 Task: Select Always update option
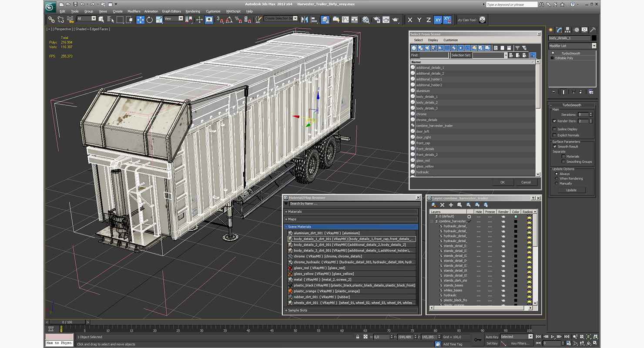click(x=557, y=174)
